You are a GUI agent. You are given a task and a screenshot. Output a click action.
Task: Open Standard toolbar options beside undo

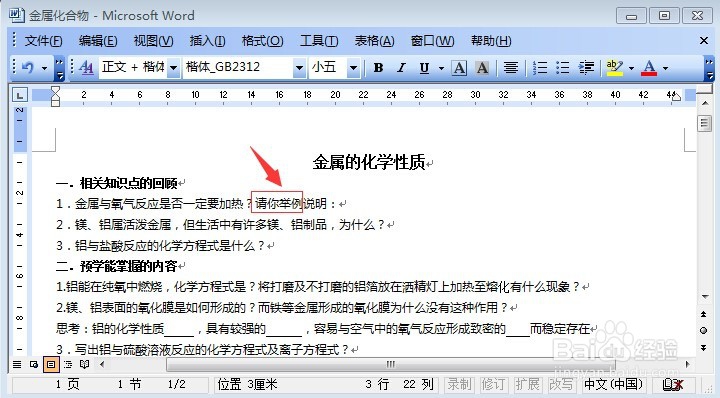[59, 68]
